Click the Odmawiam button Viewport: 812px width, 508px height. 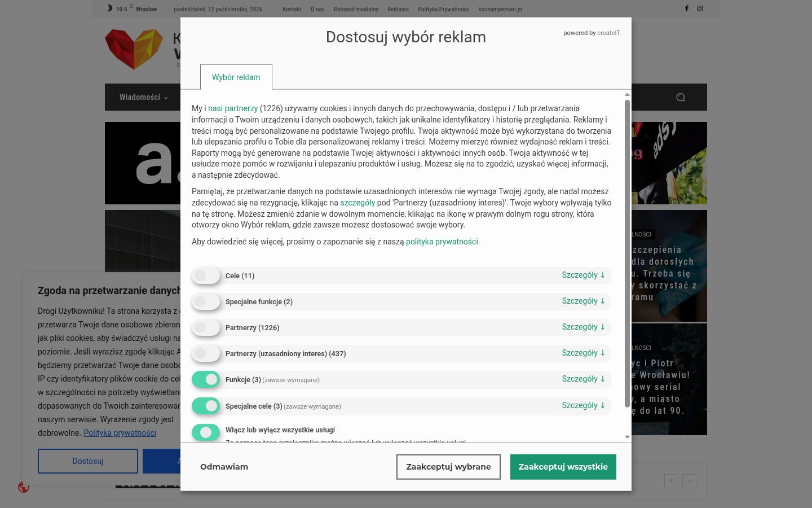[x=224, y=467]
